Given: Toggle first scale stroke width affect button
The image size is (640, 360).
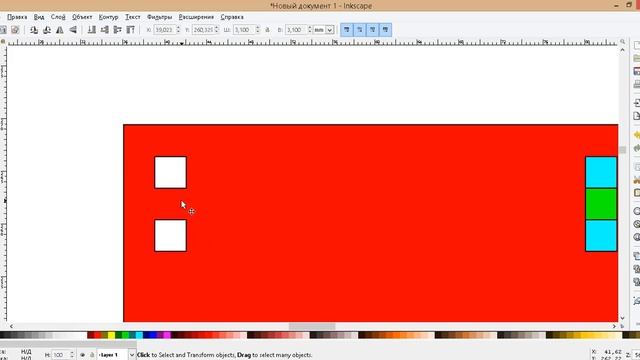Looking at the screenshot, I should (x=347, y=30).
